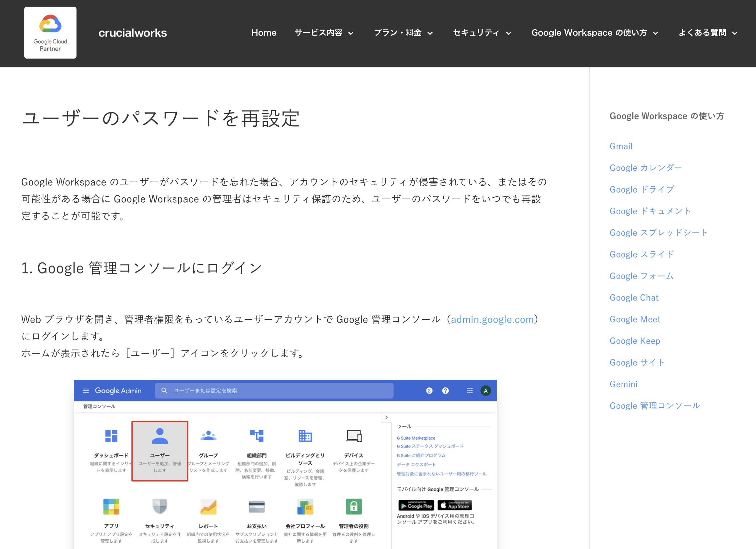Click the Google apps grid icon
The width and height of the screenshot is (756, 549).
[470, 391]
